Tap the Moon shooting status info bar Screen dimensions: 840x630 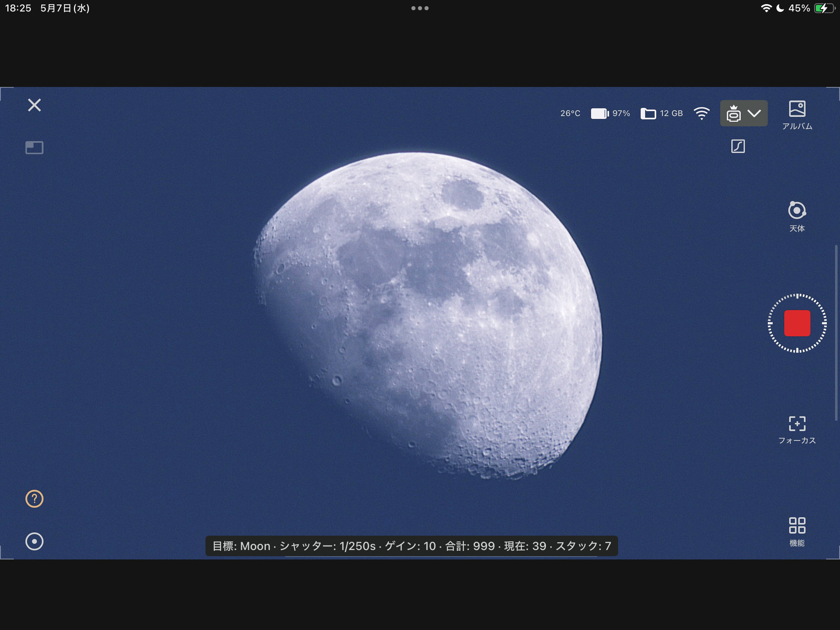click(x=411, y=546)
